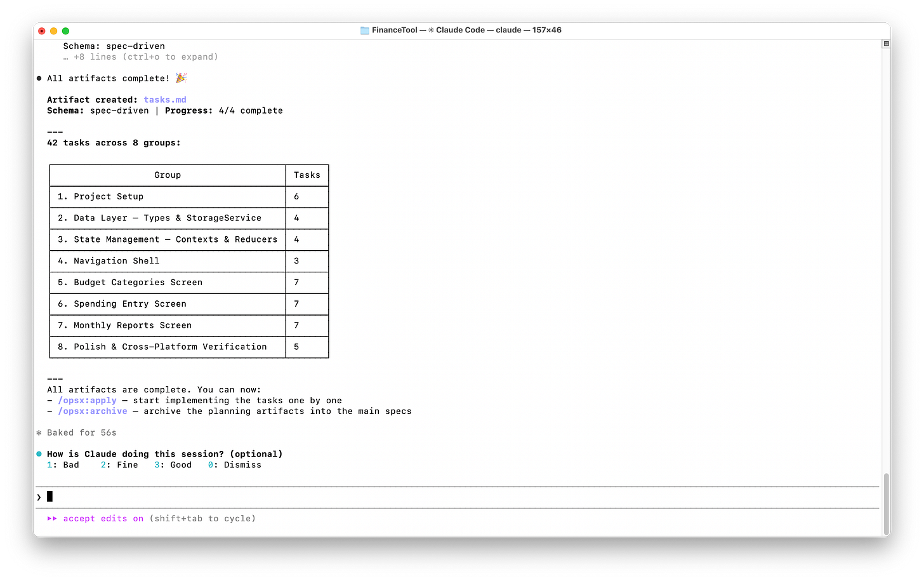Click the FinanceTool folder icon in title bar
Viewport: 924px width, 581px height.
[365, 30]
